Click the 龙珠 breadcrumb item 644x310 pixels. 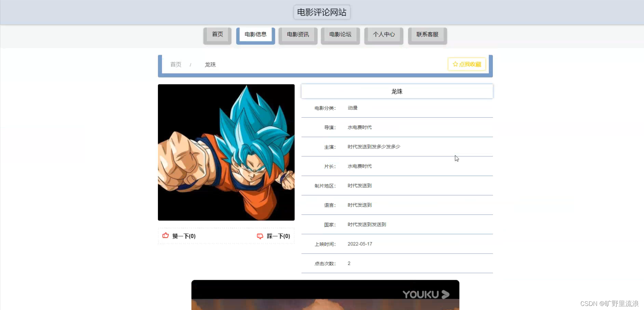tap(210, 65)
